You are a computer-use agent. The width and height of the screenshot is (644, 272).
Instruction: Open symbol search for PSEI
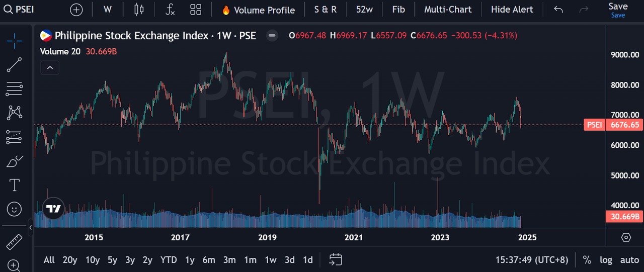pyautogui.click(x=19, y=9)
